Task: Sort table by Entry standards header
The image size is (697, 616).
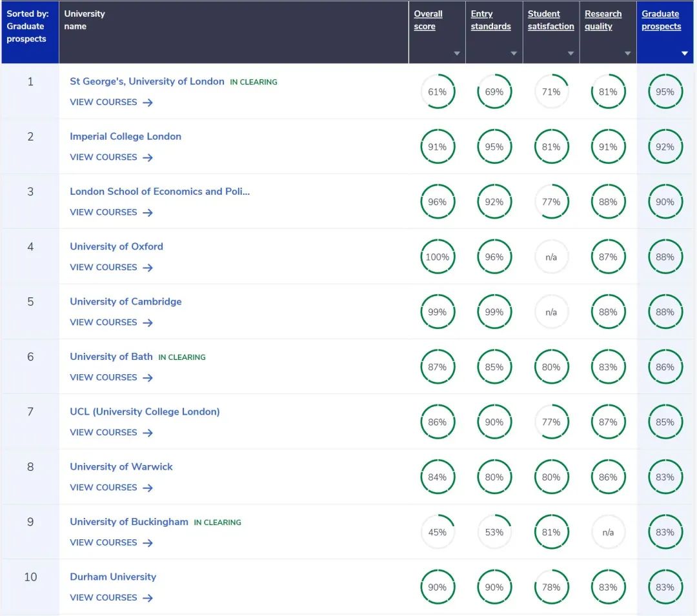Action: [490, 20]
